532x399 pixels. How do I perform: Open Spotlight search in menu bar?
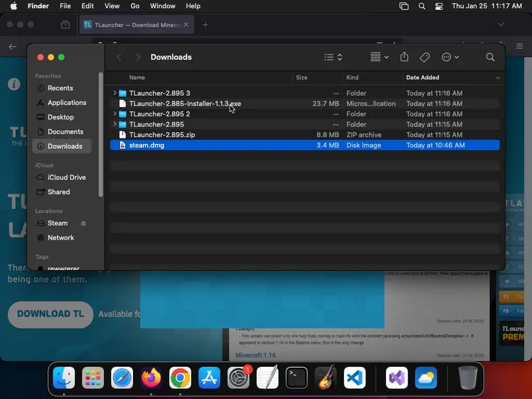(422, 6)
